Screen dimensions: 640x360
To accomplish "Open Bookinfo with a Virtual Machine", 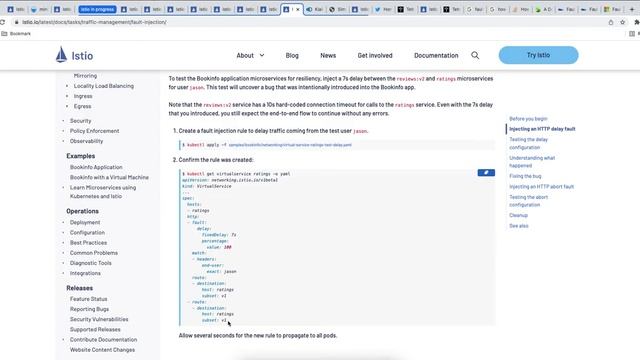I will pos(109,178).
